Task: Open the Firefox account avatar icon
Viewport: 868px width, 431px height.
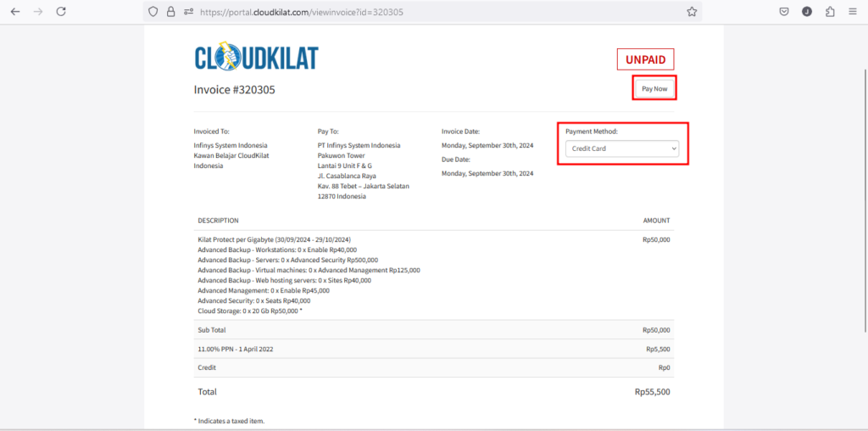Action: (x=807, y=12)
